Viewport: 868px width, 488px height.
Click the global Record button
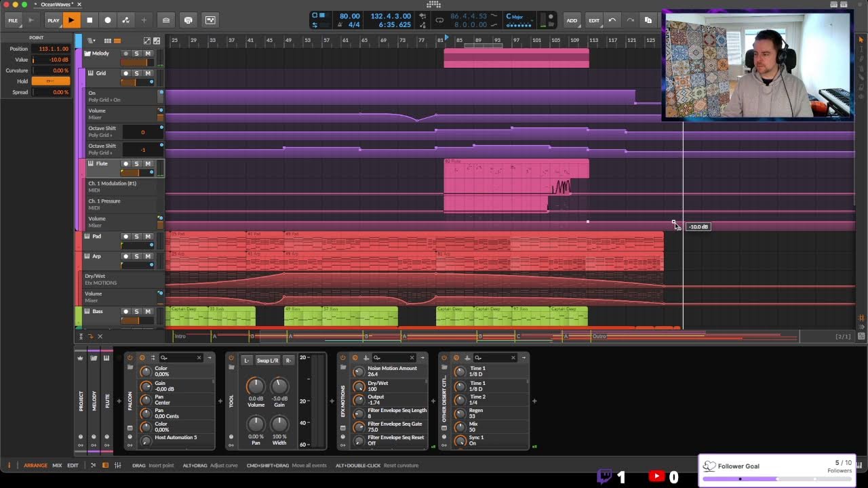point(107,20)
